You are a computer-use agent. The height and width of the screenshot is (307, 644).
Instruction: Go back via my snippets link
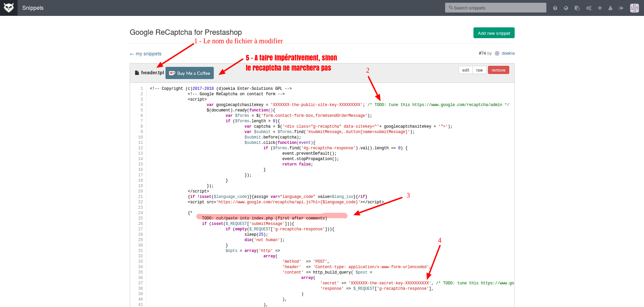[146, 54]
